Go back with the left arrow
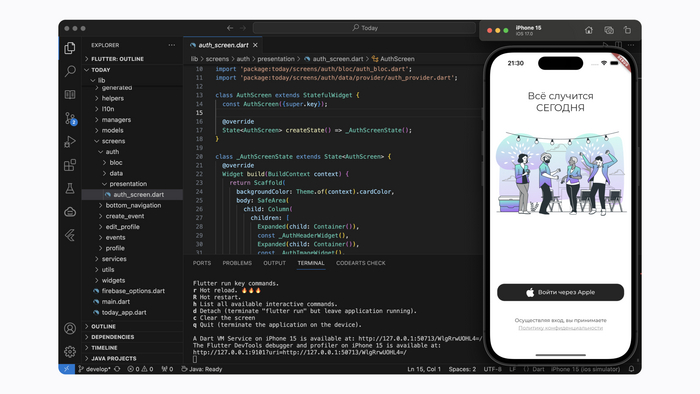 coord(230,28)
